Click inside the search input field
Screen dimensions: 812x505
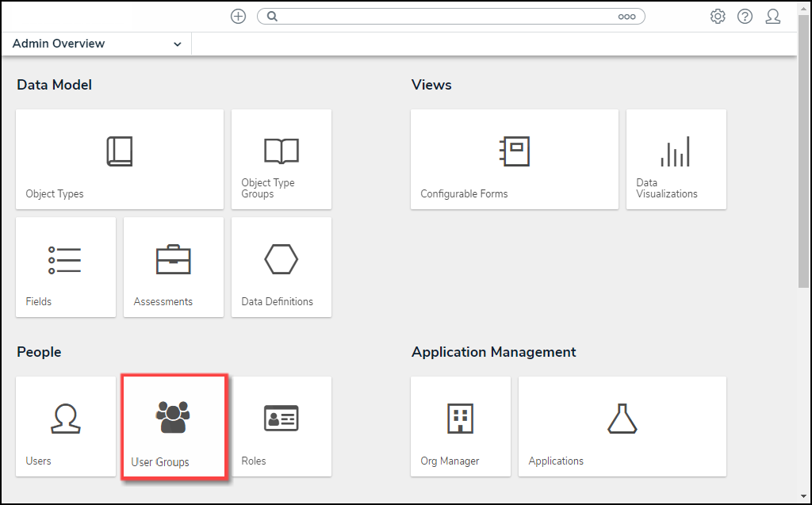coord(451,17)
